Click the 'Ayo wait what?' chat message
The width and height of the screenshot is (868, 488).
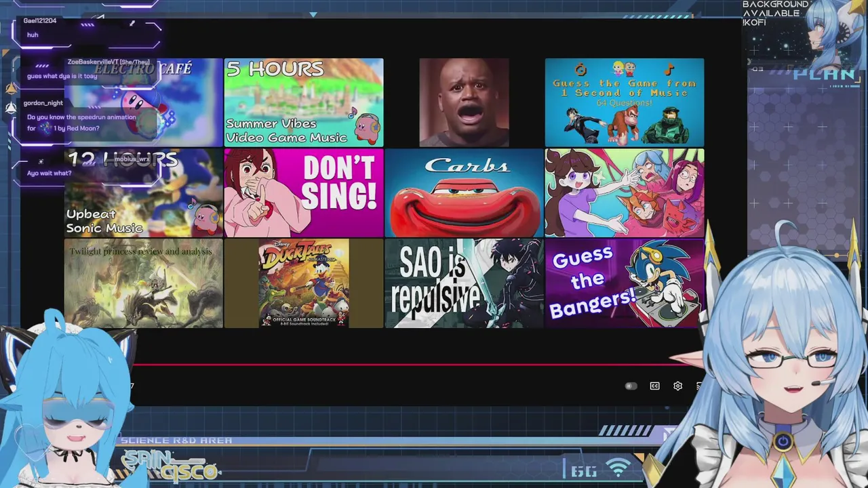pos(49,173)
